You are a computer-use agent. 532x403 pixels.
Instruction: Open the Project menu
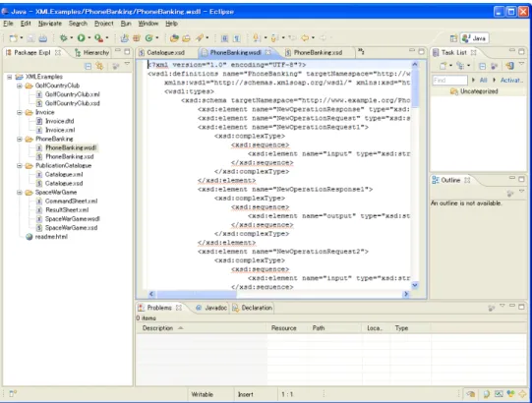pyautogui.click(x=104, y=24)
